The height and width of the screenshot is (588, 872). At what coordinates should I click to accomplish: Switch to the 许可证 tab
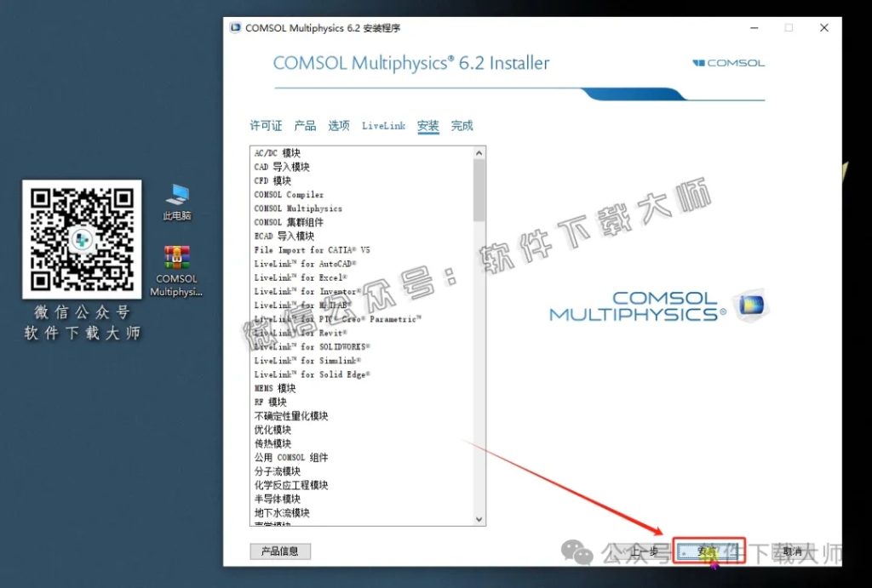tap(265, 125)
